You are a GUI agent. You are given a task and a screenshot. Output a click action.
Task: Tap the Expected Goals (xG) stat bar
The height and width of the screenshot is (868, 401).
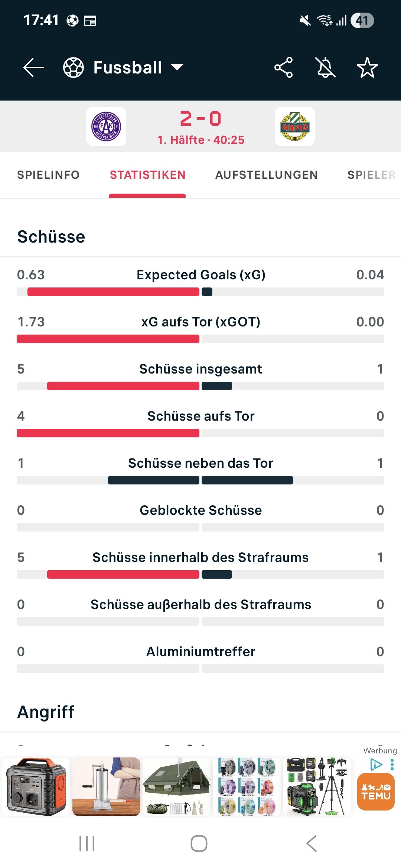[200, 292]
